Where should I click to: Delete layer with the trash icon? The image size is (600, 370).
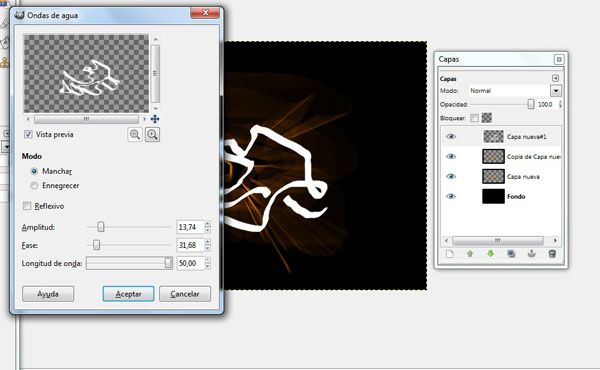[x=552, y=254]
